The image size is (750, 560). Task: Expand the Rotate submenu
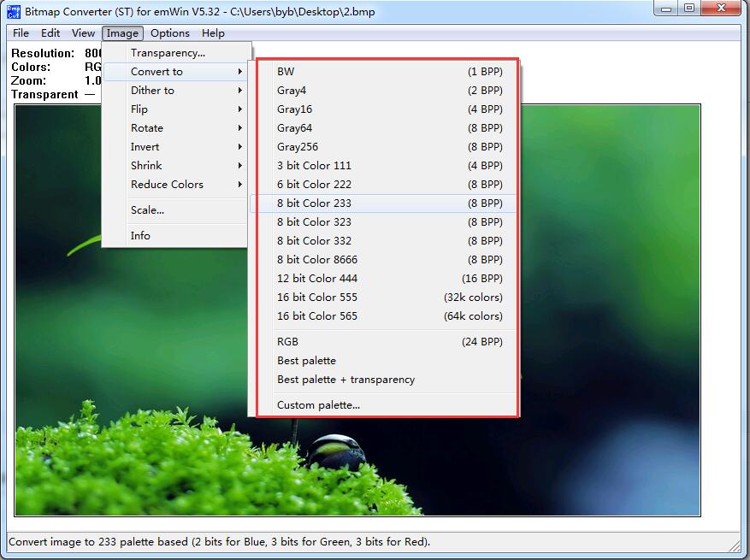(176, 127)
